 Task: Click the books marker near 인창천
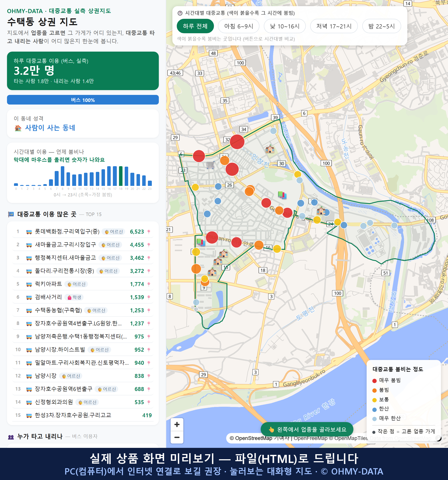coord(282,195)
